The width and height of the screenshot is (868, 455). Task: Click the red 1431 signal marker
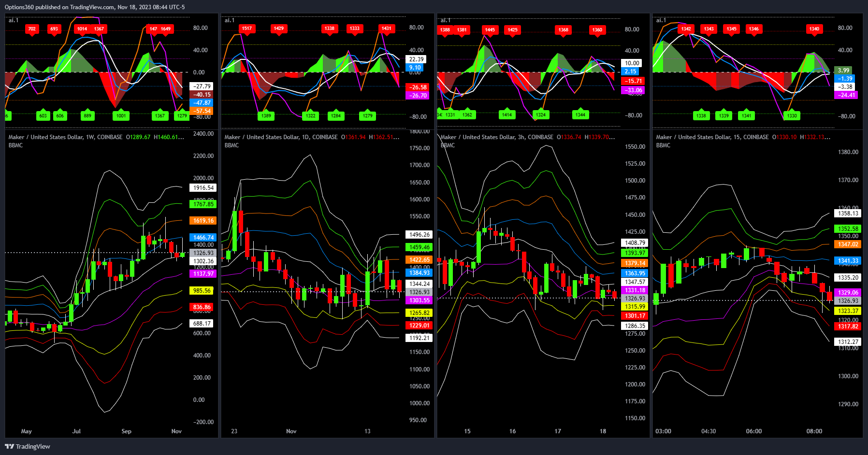point(387,28)
